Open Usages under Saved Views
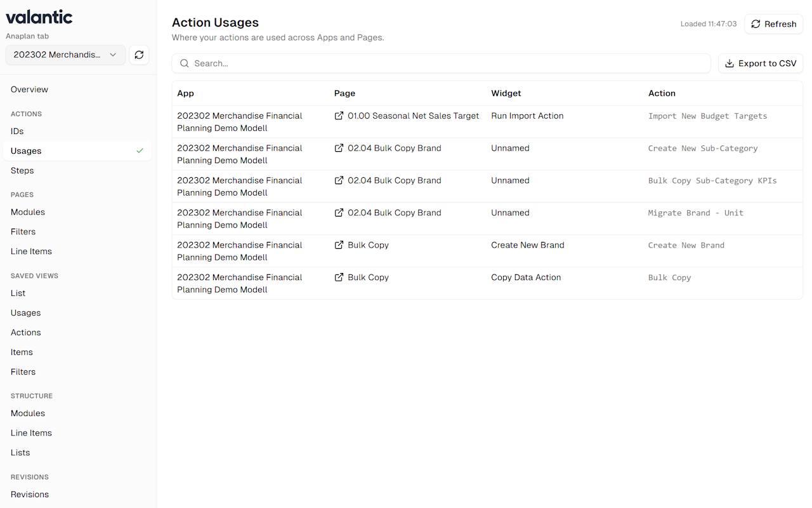The height and width of the screenshot is (508, 812). coord(77,313)
